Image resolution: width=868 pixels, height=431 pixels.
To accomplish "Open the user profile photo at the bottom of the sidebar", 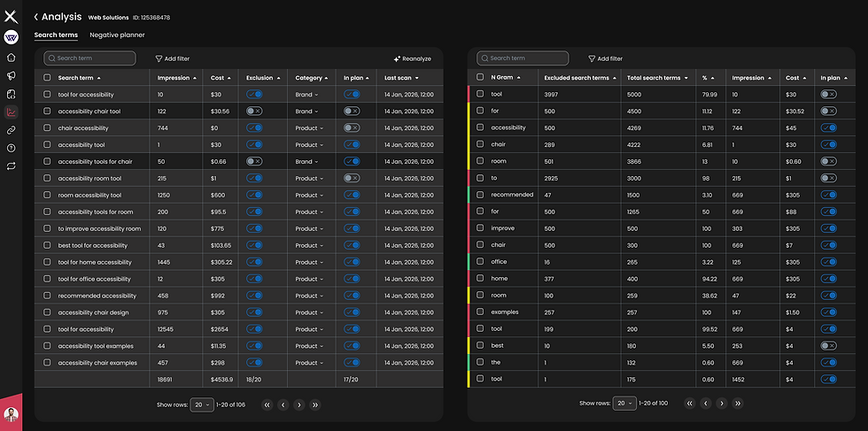I will (x=11, y=414).
